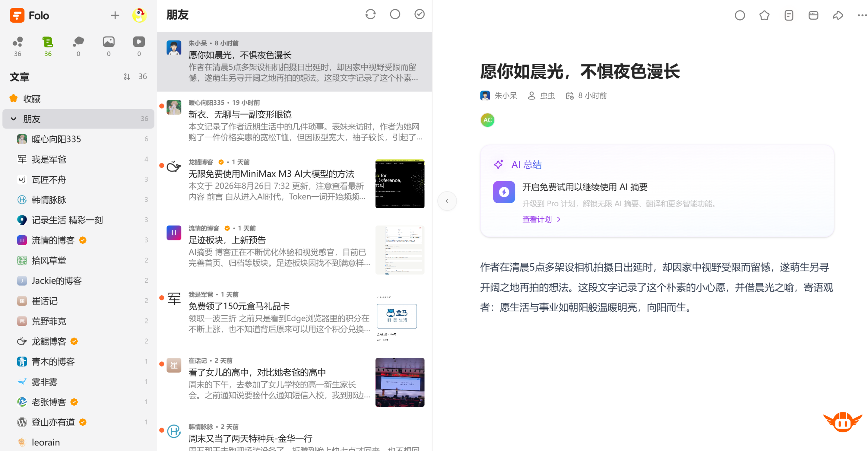Image resolution: width=868 pixels, height=451 pixels.
Task: Open the Jackie的博客 feed
Action: click(x=78, y=280)
